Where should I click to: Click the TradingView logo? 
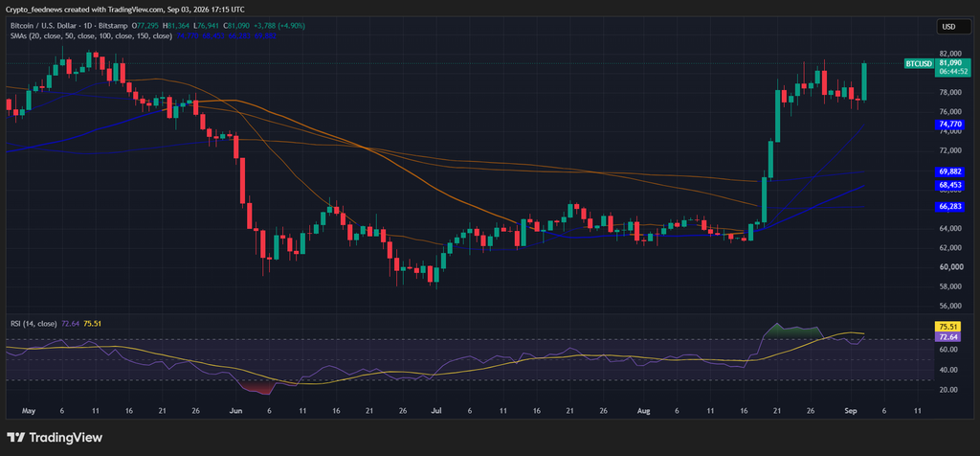tap(55, 437)
